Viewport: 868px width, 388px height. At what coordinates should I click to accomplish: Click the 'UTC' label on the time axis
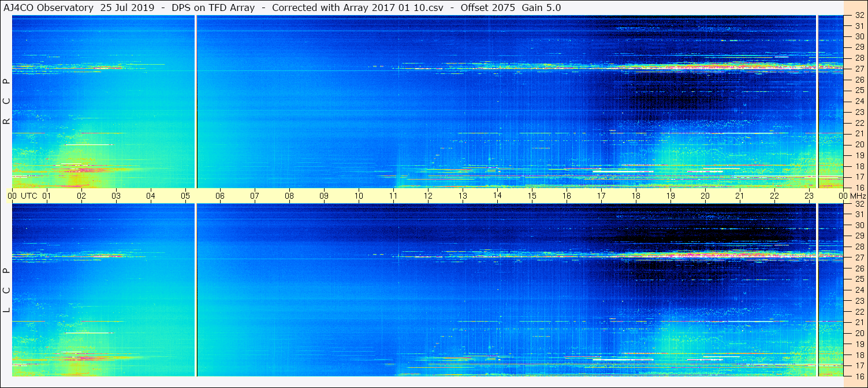pyautogui.click(x=29, y=196)
